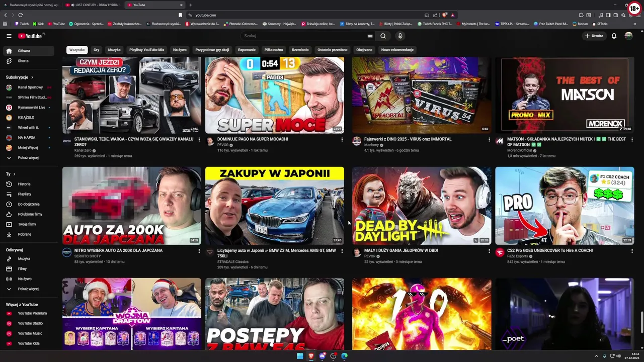Go to Główna home in sidebar
The image size is (644, 362).
28,51
